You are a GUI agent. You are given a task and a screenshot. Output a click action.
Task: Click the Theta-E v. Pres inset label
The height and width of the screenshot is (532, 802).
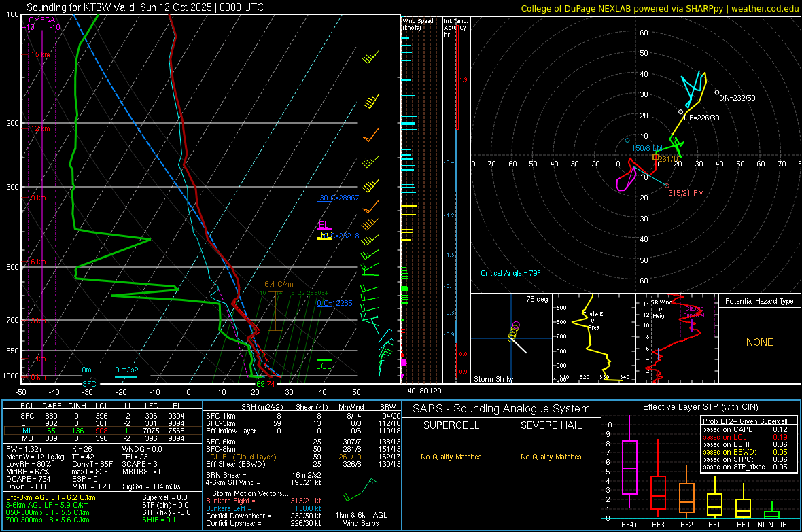(592, 320)
